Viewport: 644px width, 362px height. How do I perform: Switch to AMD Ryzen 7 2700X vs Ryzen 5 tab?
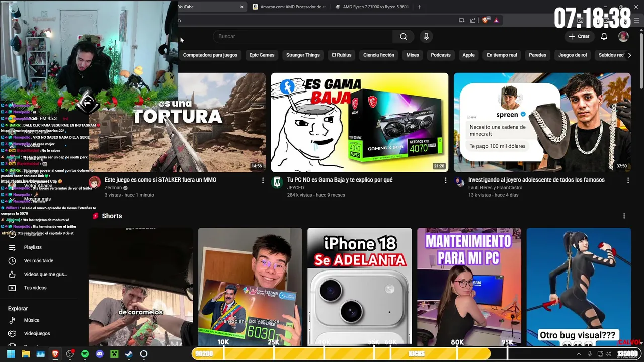(372, 7)
